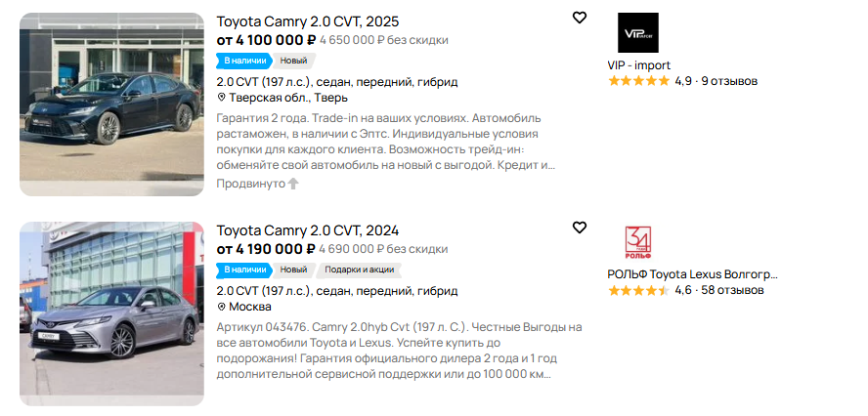868x416 pixels.
Task: Open the black Camry photo thumbnail
Action: (x=111, y=104)
